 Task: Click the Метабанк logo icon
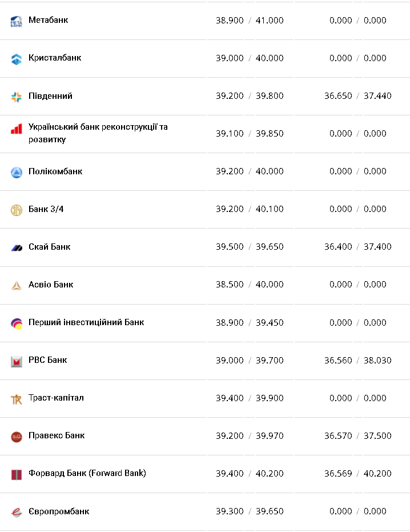(x=16, y=21)
